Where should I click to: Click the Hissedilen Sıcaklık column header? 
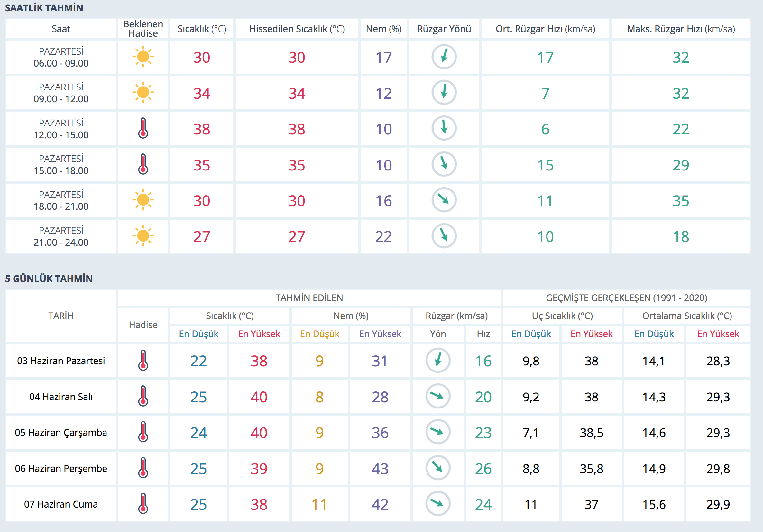tap(297, 29)
